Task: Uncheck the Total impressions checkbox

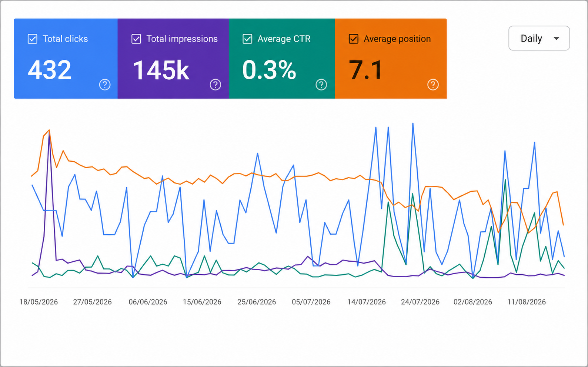Action: pos(136,39)
